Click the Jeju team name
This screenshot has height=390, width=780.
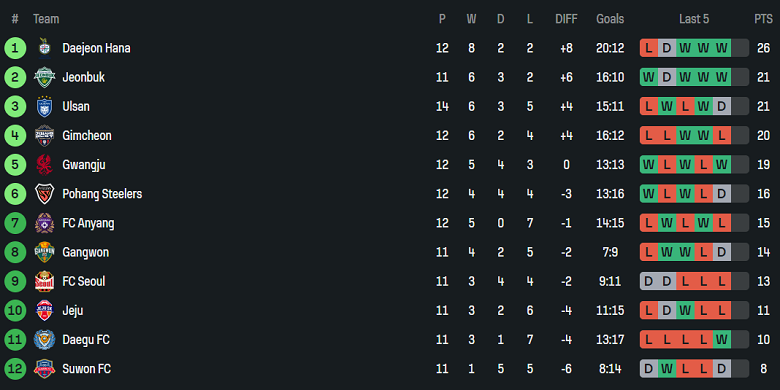click(73, 311)
